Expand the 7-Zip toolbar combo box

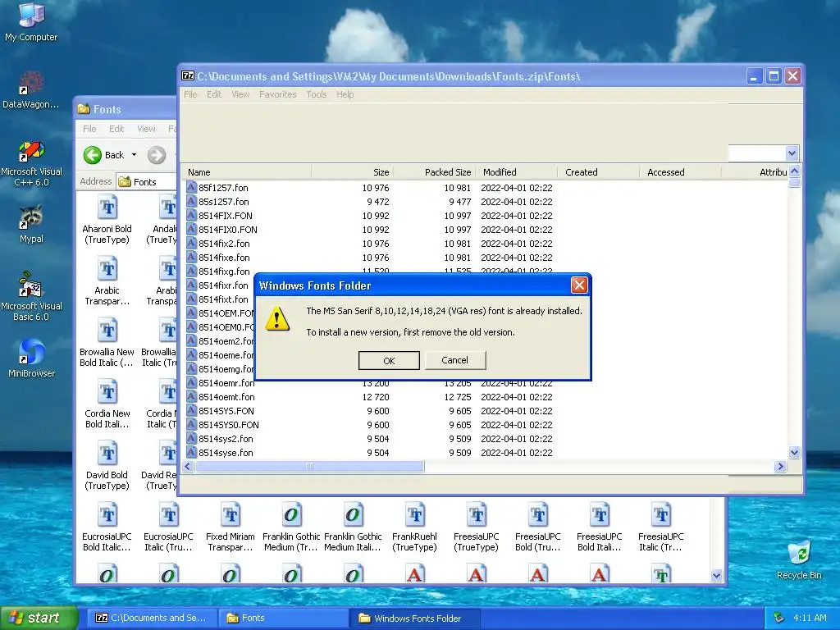[x=792, y=153]
